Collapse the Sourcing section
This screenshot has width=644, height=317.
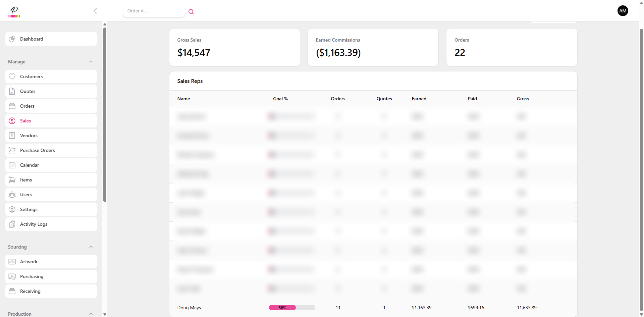(91, 247)
